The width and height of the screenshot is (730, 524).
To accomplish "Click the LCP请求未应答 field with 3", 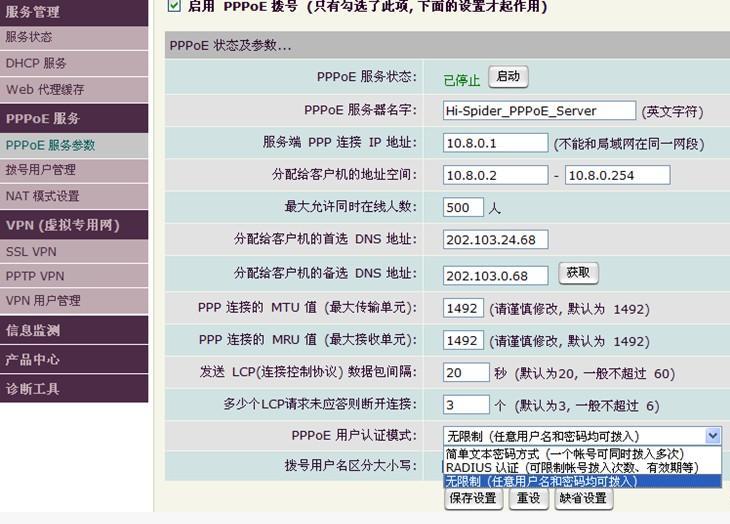I will (466, 404).
